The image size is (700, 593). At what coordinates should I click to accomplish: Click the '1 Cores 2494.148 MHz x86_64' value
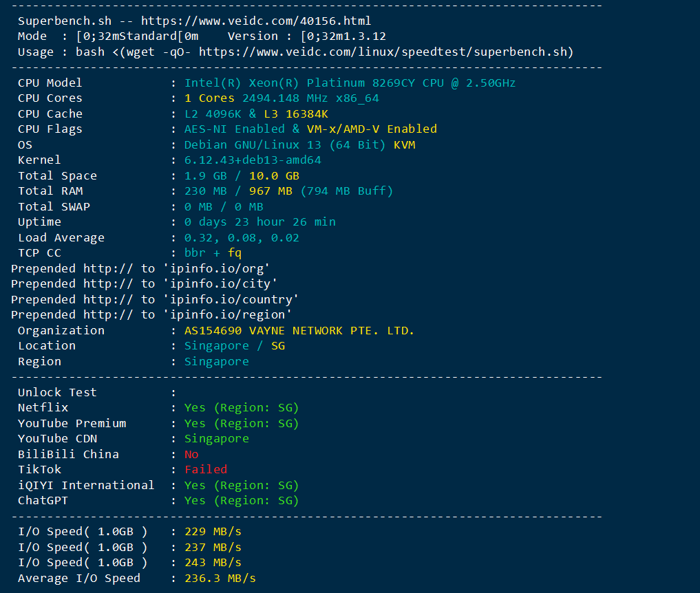[282, 98]
